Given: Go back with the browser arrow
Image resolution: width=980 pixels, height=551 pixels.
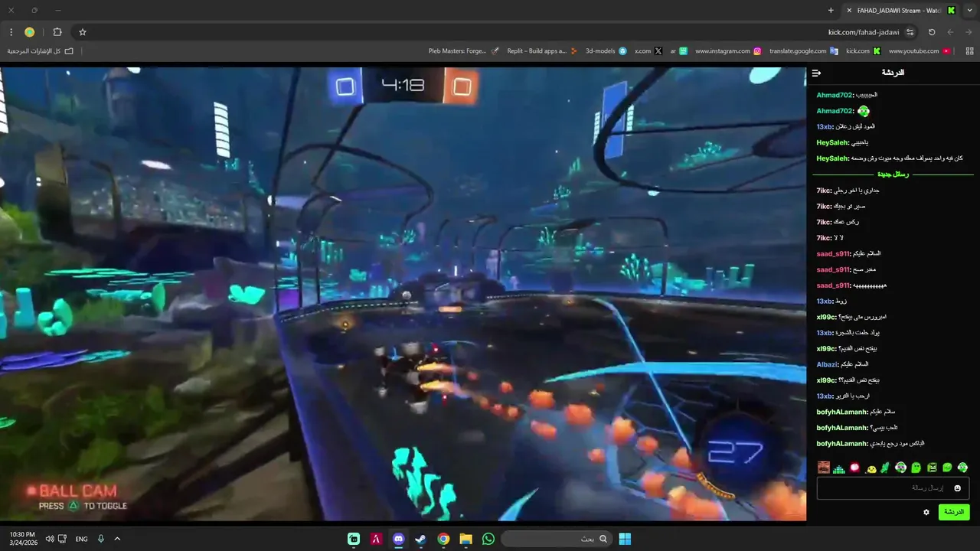Looking at the screenshot, I should coord(950,32).
